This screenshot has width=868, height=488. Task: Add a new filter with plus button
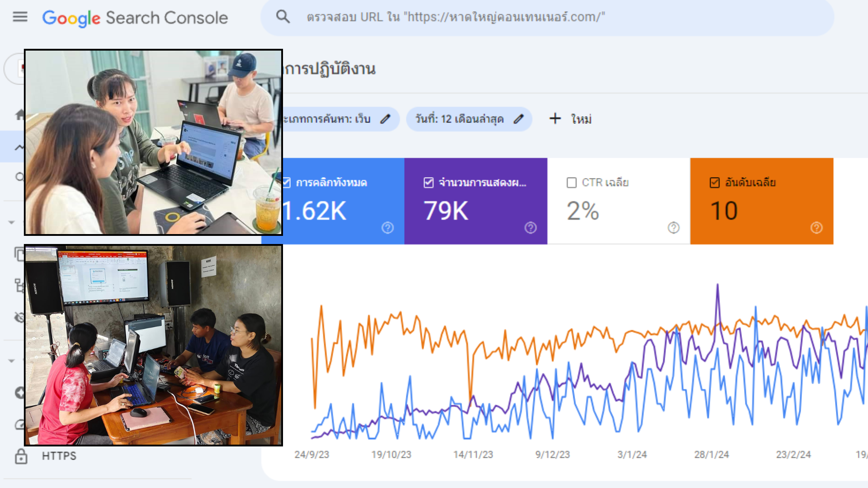click(x=555, y=119)
